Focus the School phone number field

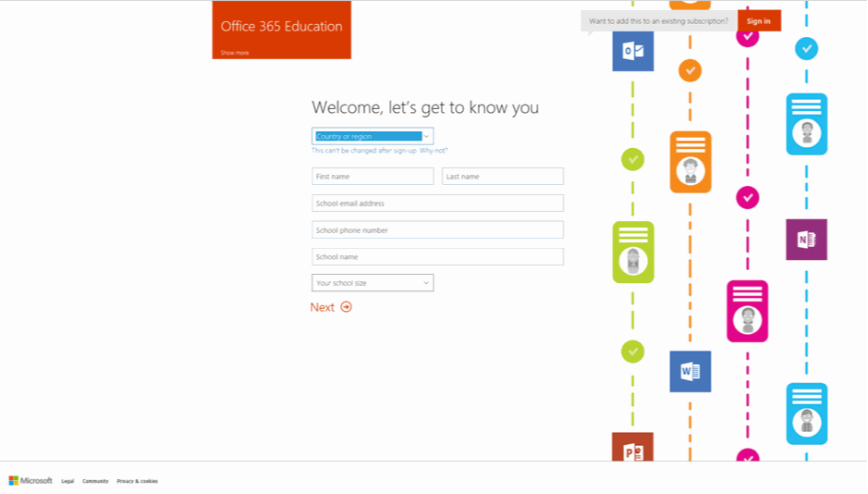pos(438,229)
